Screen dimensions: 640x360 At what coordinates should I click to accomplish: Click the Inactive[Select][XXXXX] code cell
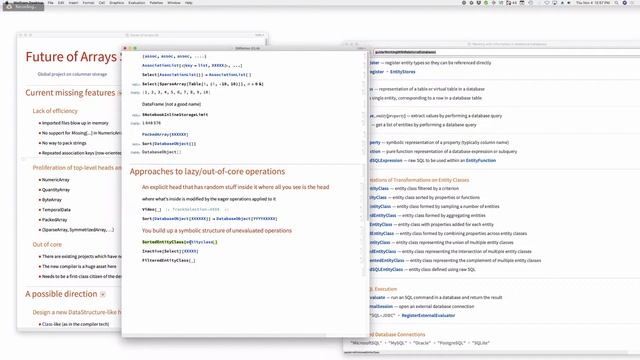170,251
